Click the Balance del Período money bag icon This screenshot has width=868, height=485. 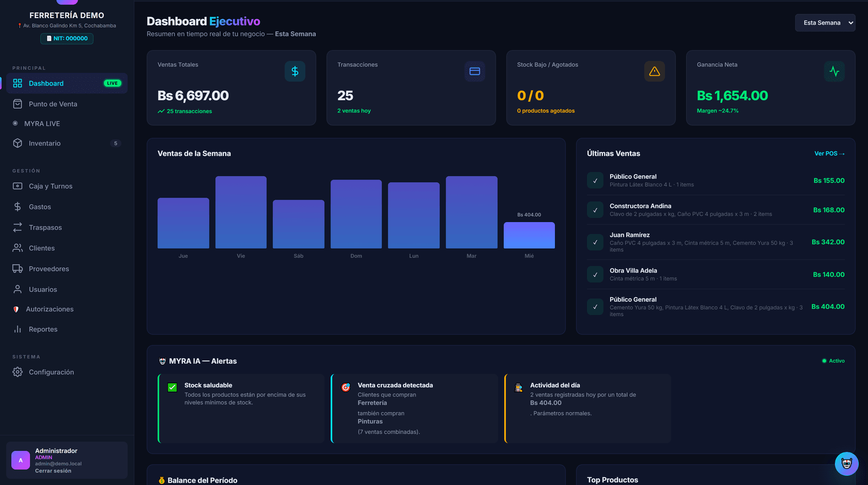162,480
